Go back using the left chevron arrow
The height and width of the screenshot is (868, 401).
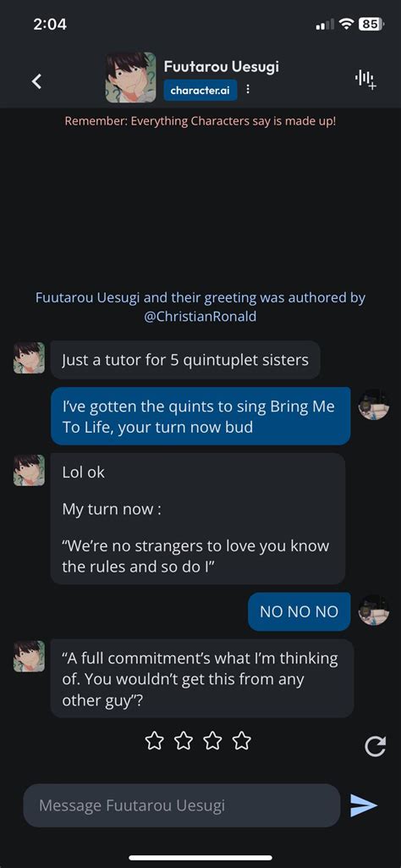36,81
